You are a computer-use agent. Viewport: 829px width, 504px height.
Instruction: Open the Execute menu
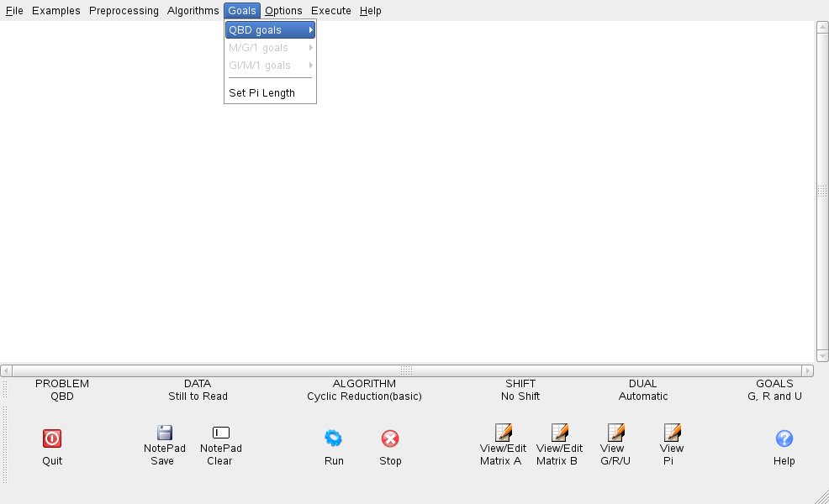tap(331, 11)
